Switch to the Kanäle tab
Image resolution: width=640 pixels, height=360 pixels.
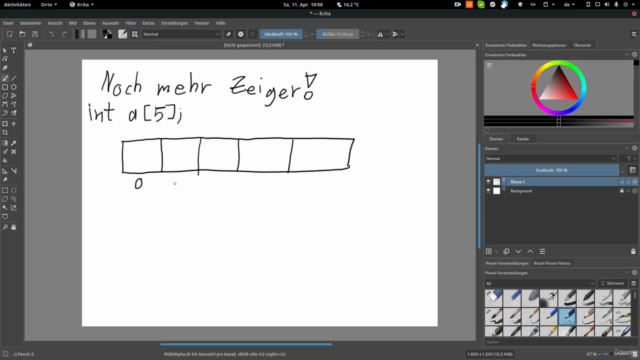pyautogui.click(x=522, y=139)
